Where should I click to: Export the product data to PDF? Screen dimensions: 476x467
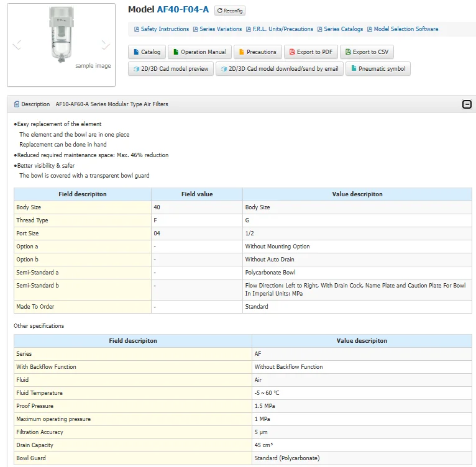[311, 52]
